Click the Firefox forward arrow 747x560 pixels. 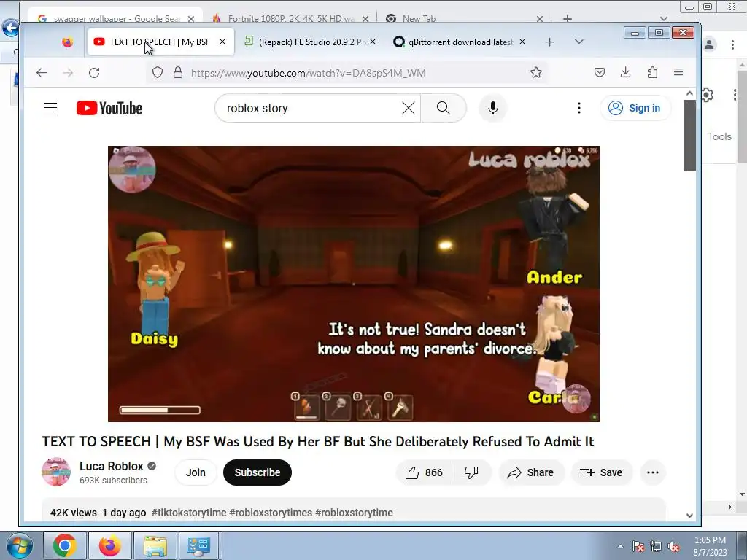pyautogui.click(x=68, y=73)
